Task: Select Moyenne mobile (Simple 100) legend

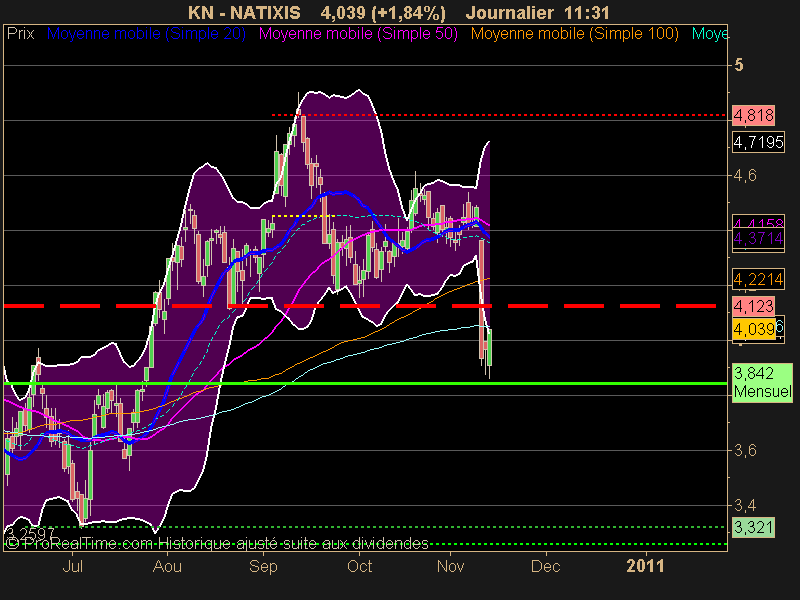Action: (574, 34)
